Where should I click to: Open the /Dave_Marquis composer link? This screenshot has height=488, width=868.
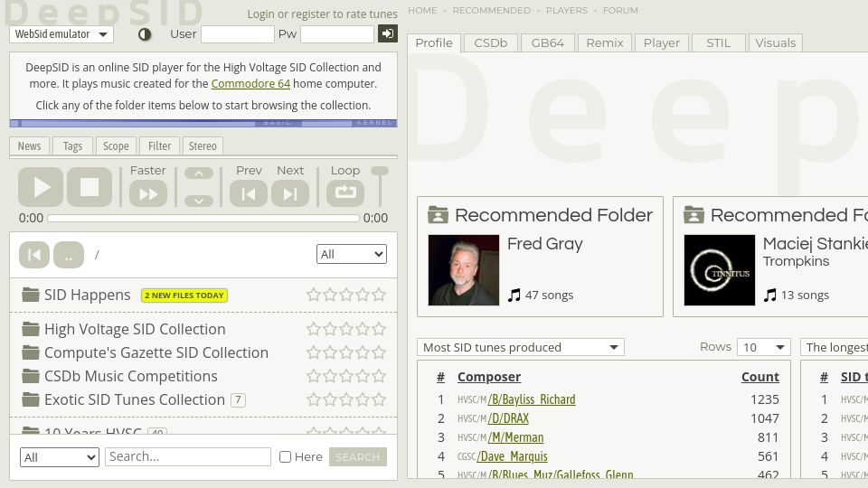click(x=512, y=456)
